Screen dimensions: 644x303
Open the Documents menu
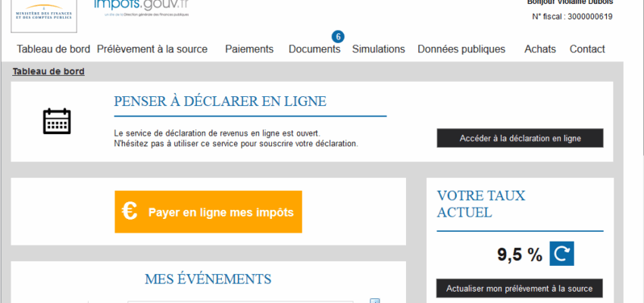click(x=314, y=49)
